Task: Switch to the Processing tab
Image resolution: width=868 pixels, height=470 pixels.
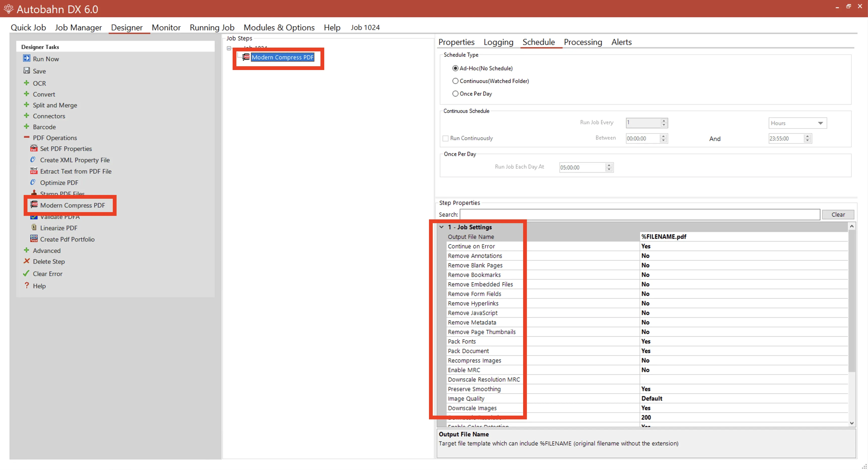Action: (x=583, y=42)
